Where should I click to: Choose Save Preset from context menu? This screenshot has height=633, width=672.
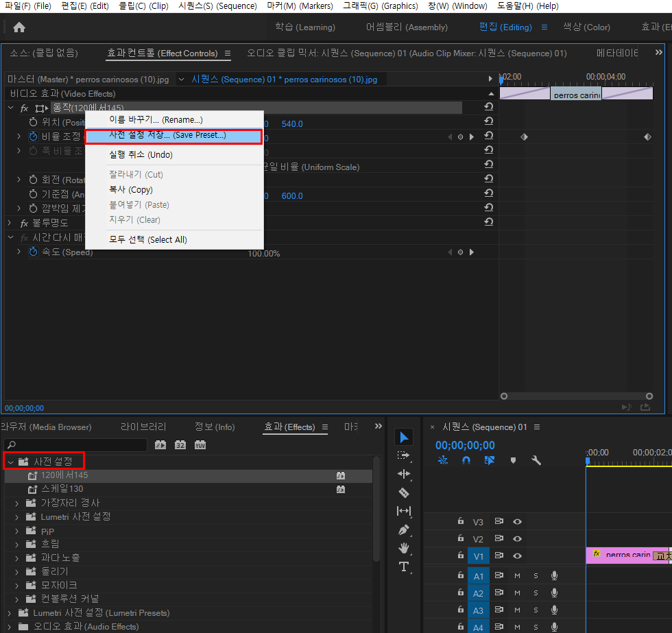173,136
